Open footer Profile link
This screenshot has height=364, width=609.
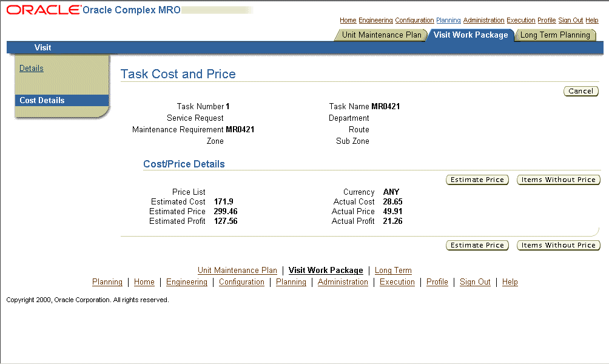437,282
